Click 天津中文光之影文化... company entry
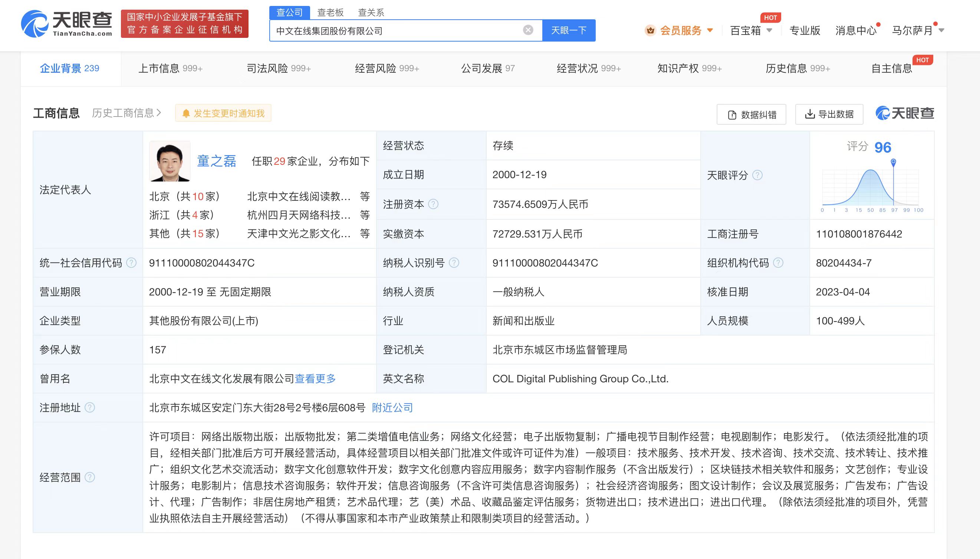Screen dimensions: 980x559 [x=299, y=233]
